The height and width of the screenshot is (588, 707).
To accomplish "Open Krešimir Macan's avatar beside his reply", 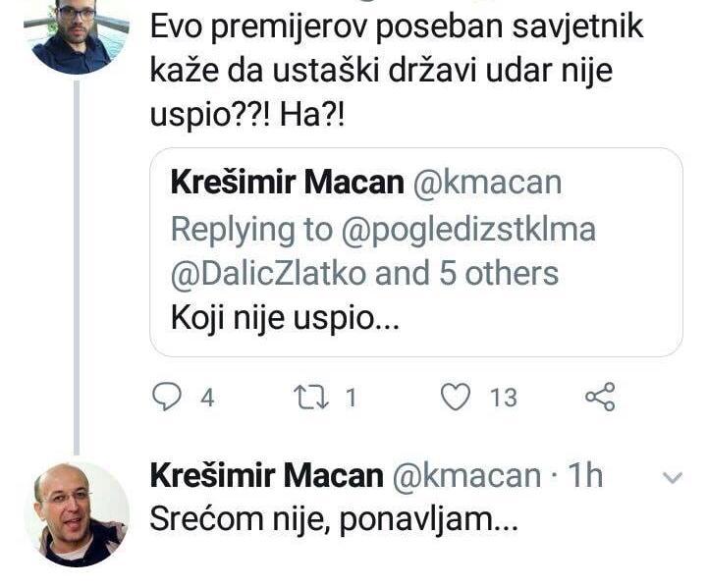I will pos(77,513).
